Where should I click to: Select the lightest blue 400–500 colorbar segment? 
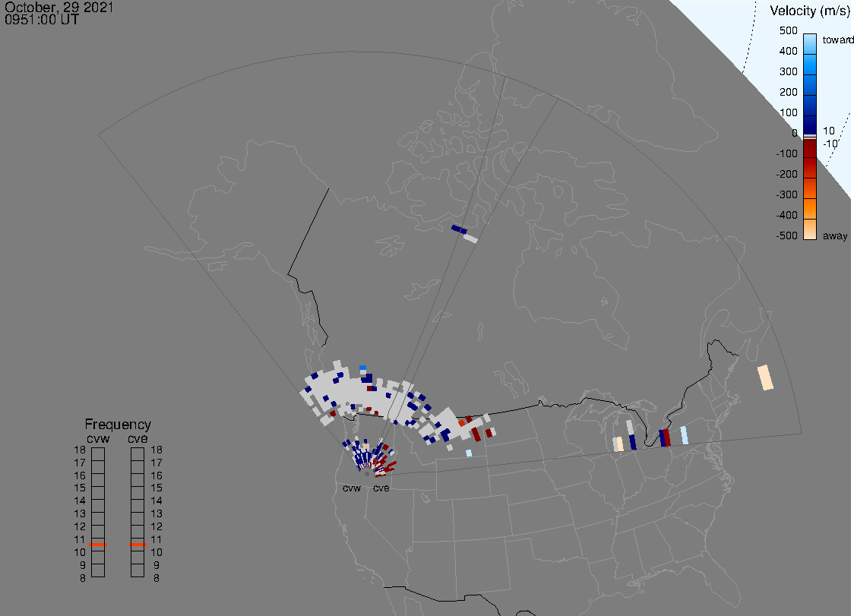click(x=810, y=44)
